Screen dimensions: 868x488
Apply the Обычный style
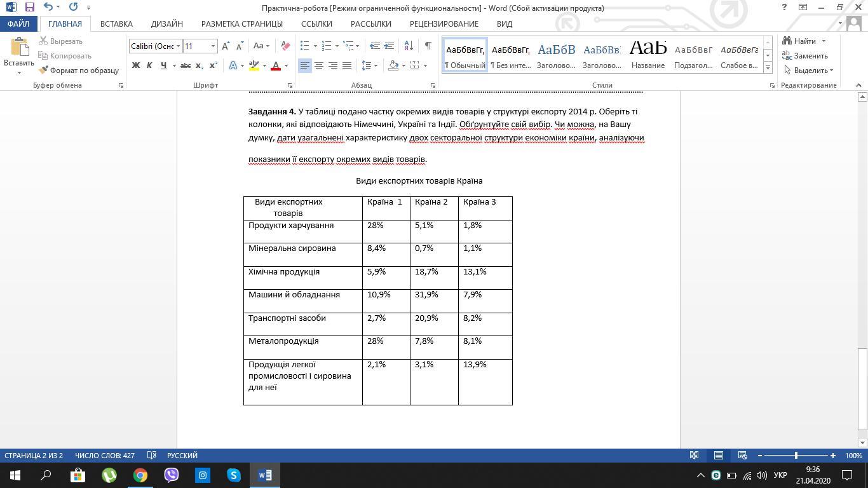pos(465,55)
